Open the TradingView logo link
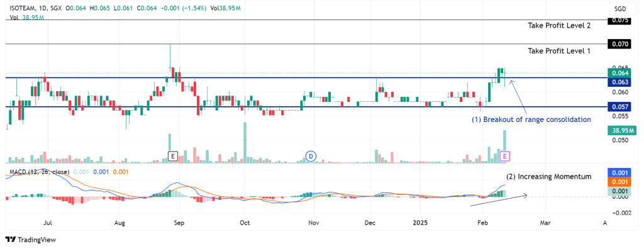 (31, 240)
